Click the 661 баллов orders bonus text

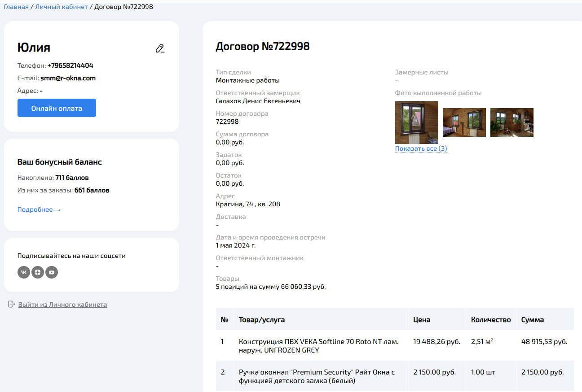pyautogui.click(x=92, y=190)
